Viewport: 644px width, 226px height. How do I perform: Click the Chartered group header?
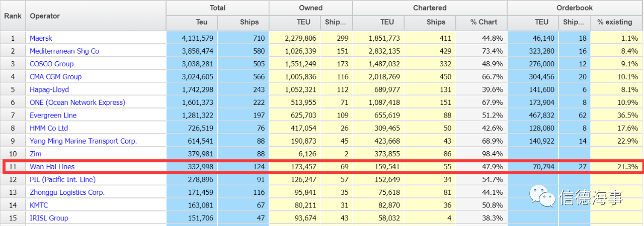[430, 8]
